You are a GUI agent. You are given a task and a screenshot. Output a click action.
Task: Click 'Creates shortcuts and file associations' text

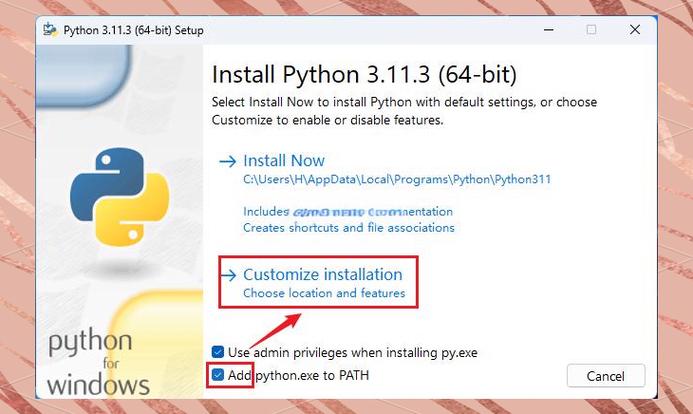(349, 228)
